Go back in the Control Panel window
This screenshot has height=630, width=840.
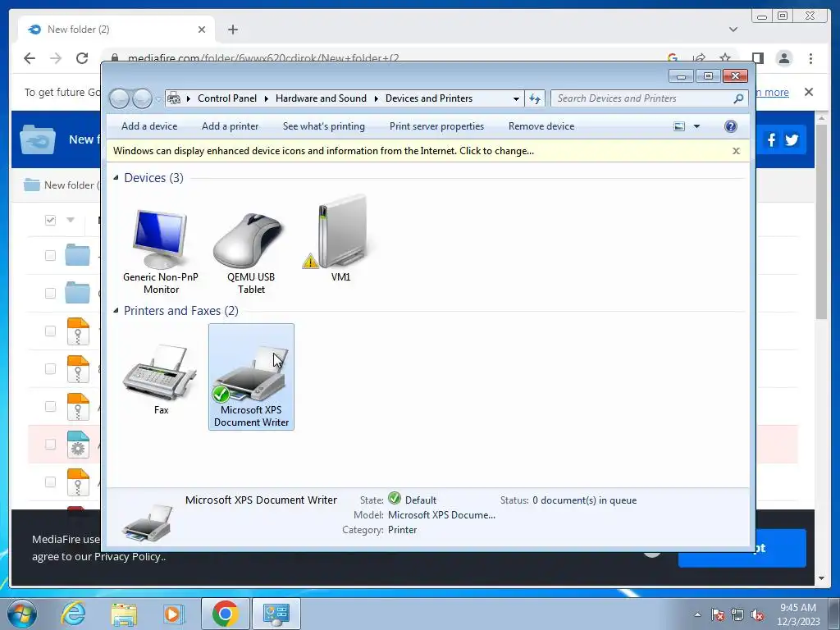point(120,98)
